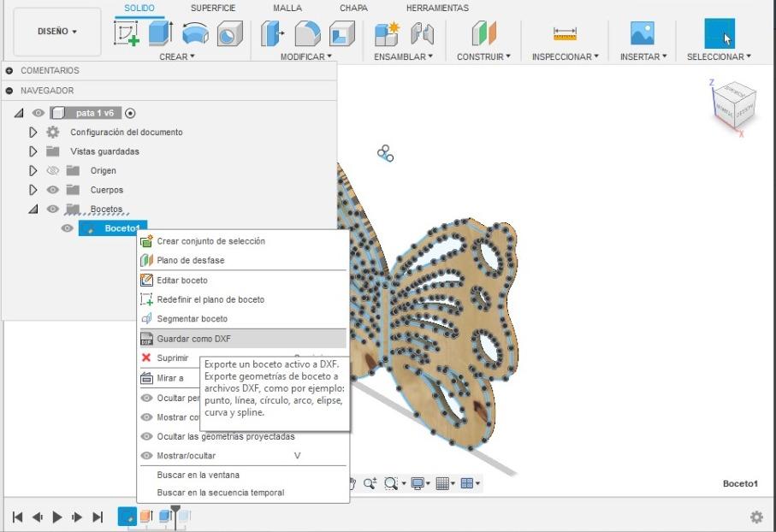
Task: Toggle visibility of Boceto1 sketch
Action: (67, 228)
